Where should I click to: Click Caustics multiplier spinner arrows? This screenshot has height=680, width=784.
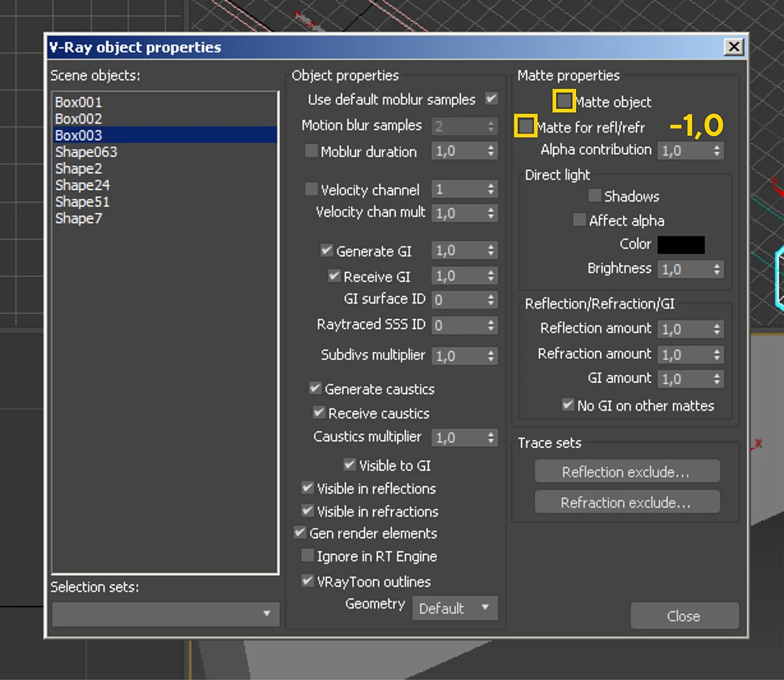tap(491, 437)
